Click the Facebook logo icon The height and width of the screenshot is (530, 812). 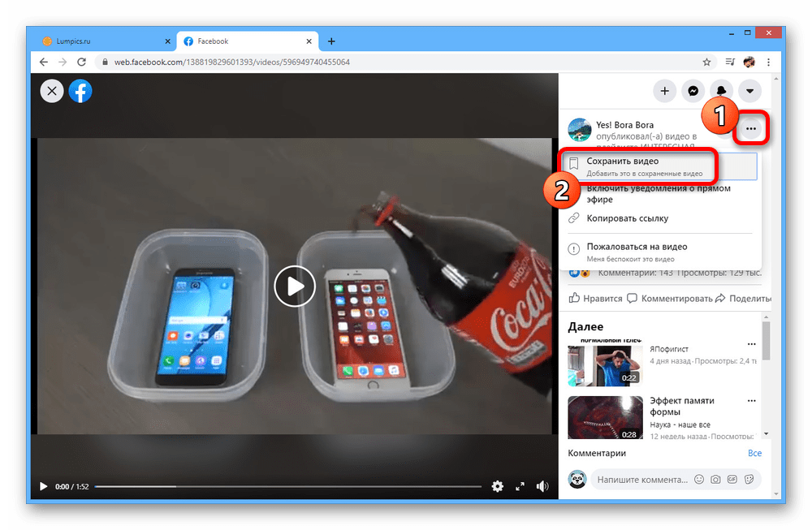[80, 91]
